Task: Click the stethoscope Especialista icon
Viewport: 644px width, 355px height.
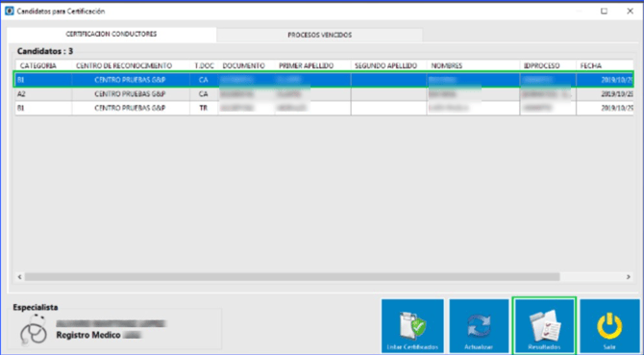Action: 34,330
